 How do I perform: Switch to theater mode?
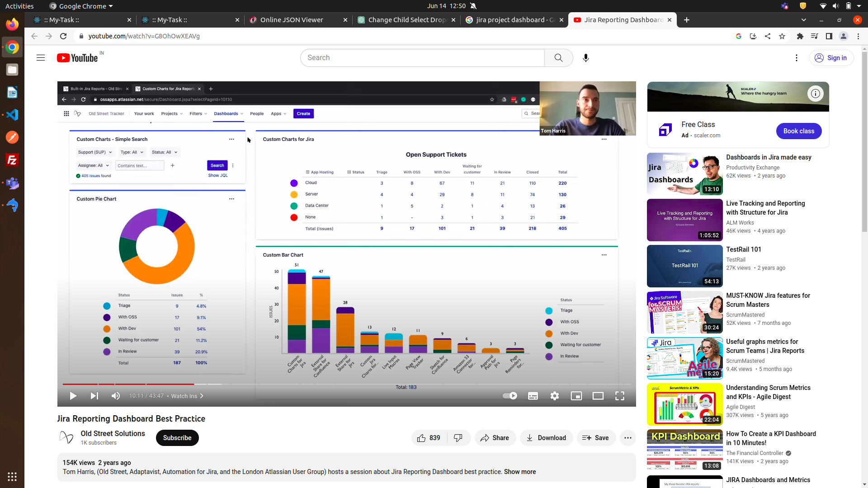(598, 396)
